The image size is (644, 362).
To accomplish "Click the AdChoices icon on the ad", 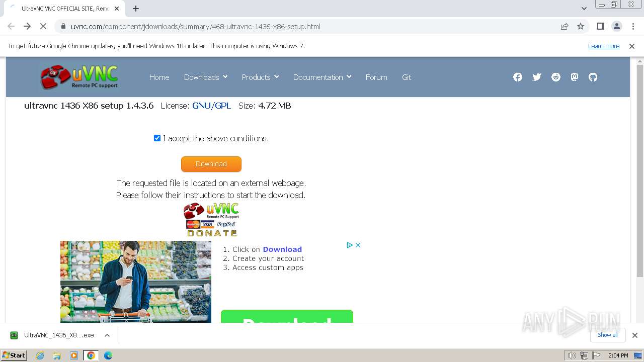I will [349, 245].
